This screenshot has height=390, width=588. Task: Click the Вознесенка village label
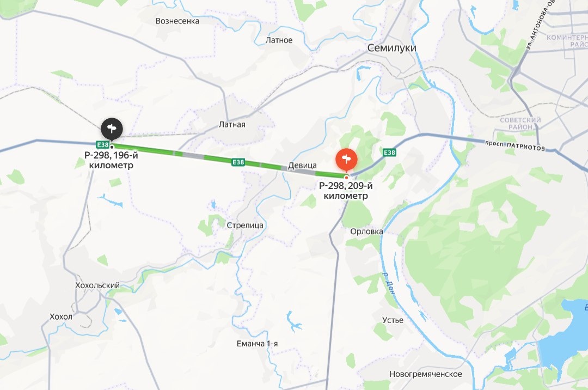tap(177, 21)
